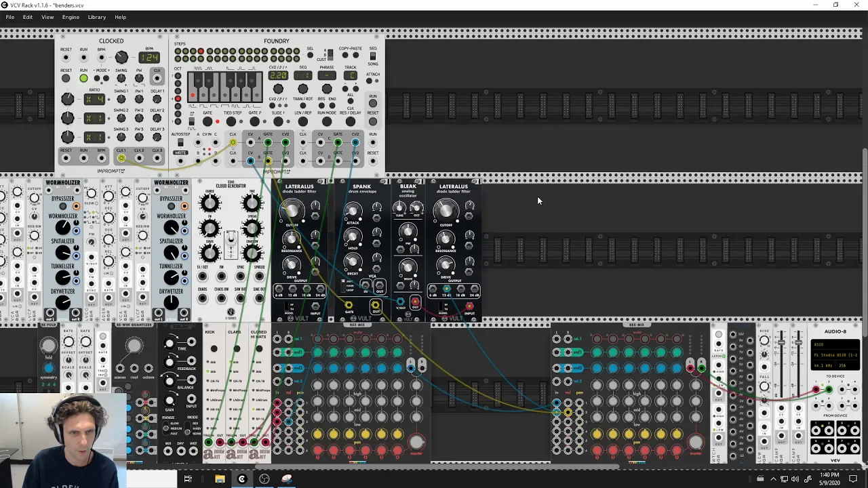
Task: Click the second Lateralus red INPUT jack
Action: click(x=469, y=306)
